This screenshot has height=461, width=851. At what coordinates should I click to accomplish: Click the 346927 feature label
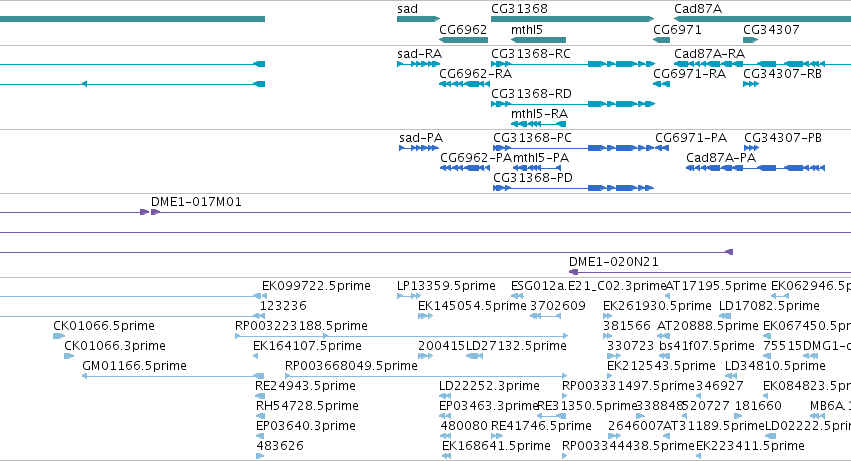(x=720, y=386)
